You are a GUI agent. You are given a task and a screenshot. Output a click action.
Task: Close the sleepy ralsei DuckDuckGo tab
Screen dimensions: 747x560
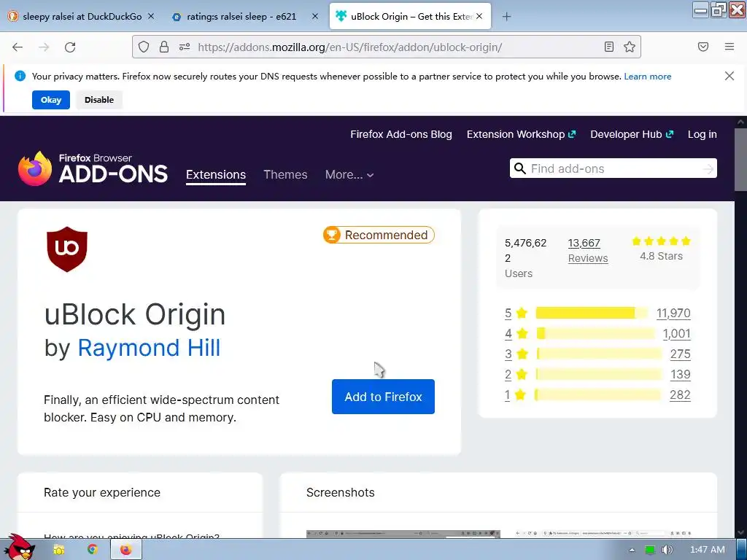(150, 16)
